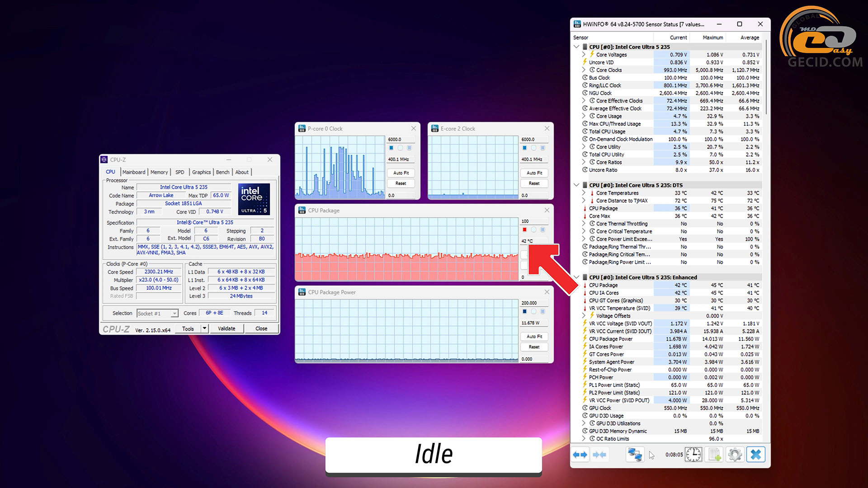
Task: Click the shrink columns arrows icon in HWiNFO toolbar
Action: 599,455
